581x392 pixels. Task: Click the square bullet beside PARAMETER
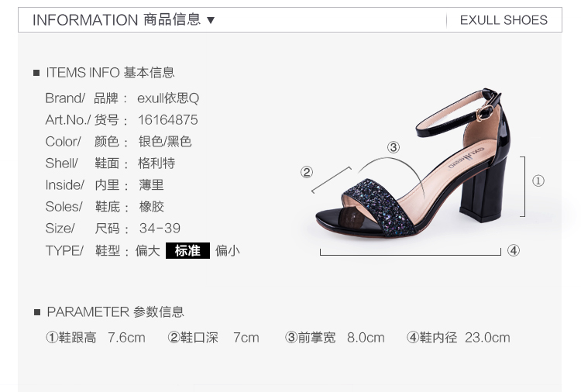pos(37,312)
